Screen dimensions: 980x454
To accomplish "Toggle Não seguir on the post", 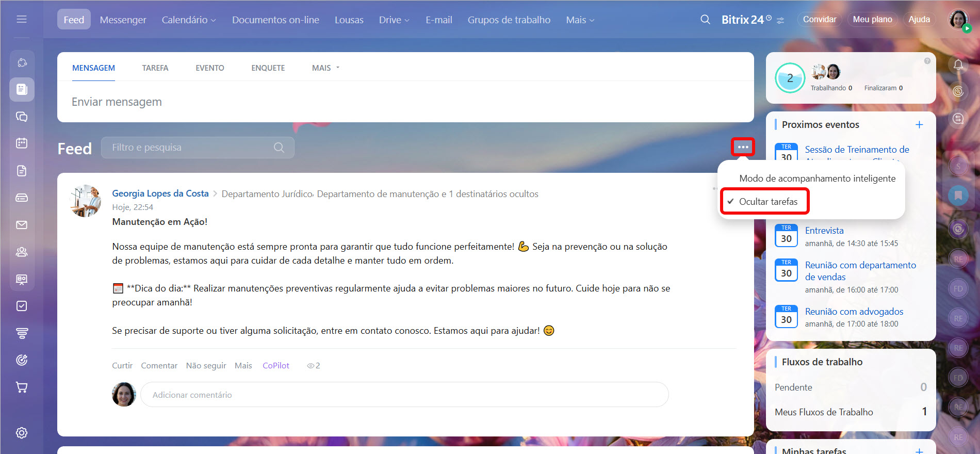I will coord(206,365).
